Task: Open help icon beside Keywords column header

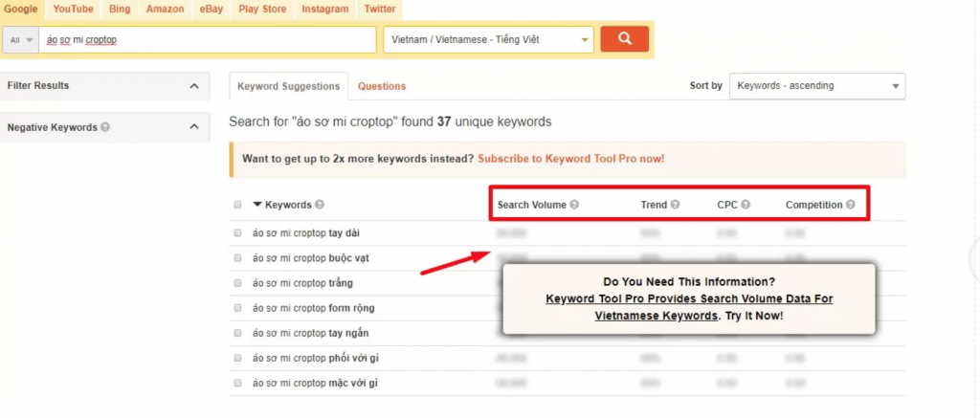Action: pyautogui.click(x=320, y=205)
